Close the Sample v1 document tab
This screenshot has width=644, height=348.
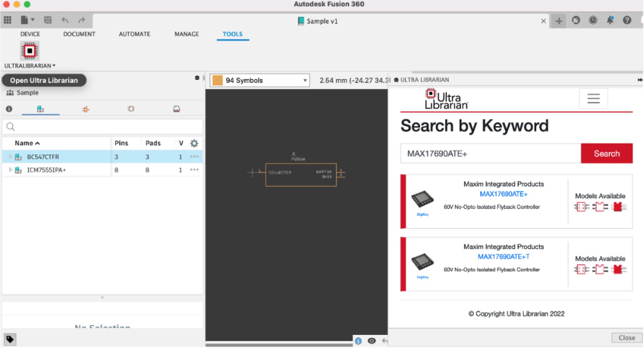[x=543, y=21]
